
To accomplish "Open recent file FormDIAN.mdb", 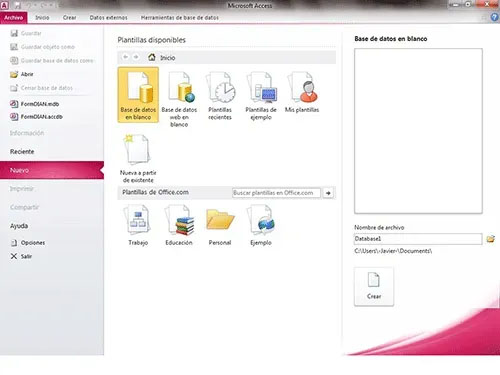I will 35,104.
